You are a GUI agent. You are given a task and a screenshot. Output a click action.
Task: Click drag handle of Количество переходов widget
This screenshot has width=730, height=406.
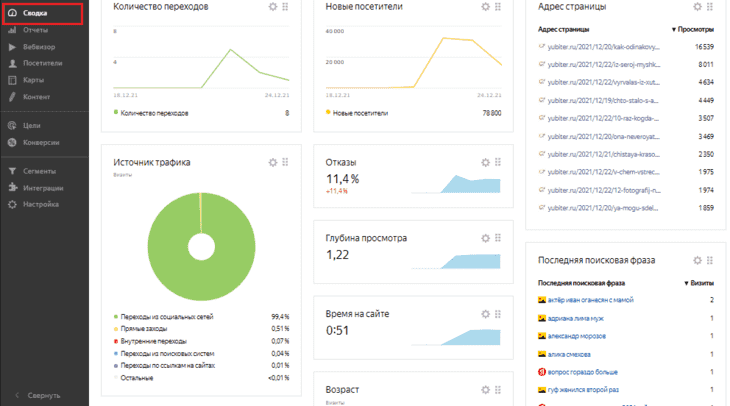pos(285,7)
